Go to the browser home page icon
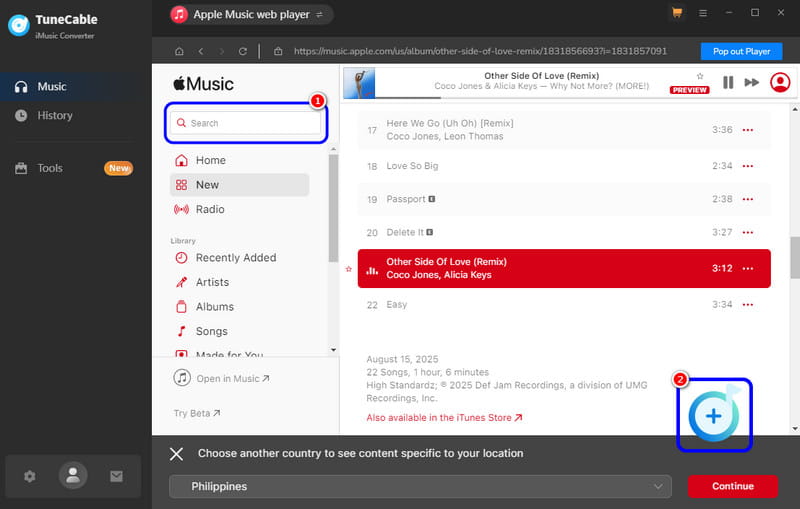The height and width of the screenshot is (509, 800). point(179,51)
